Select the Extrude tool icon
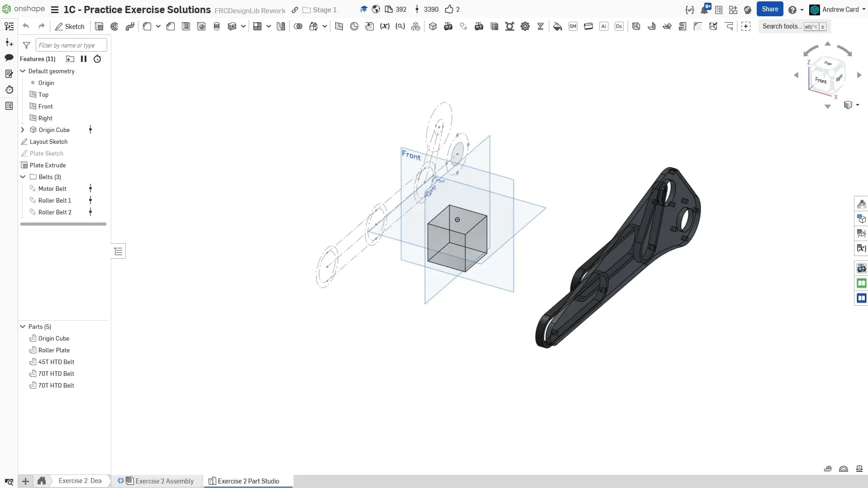The height and width of the screenshot is (488, 868). (x=99, y=26)
